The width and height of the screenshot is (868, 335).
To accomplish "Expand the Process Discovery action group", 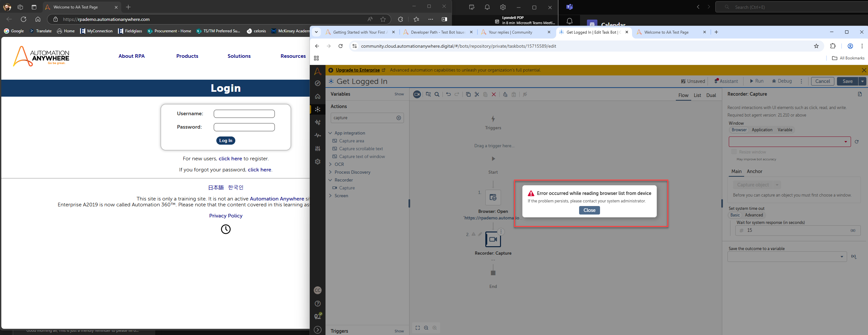I will (330, 172).
